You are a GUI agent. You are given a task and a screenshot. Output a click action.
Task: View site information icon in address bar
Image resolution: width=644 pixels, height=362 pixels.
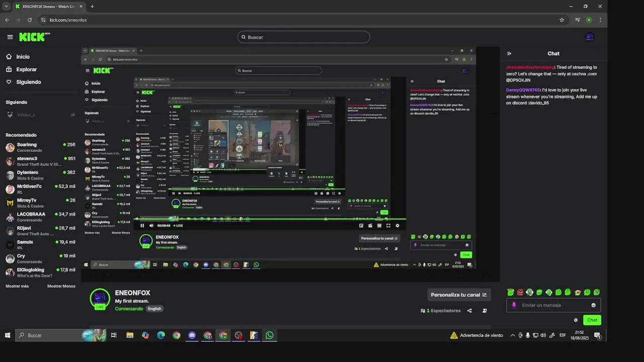click(43, 20)
